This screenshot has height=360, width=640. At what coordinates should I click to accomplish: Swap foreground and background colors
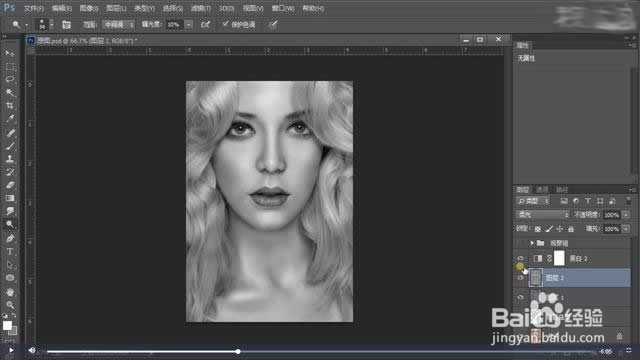click(14, 316)
